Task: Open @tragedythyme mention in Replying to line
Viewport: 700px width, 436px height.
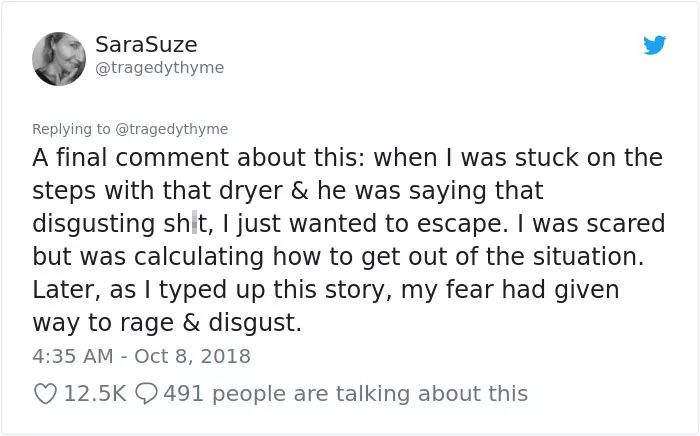Action: click(x=172, y=129)
